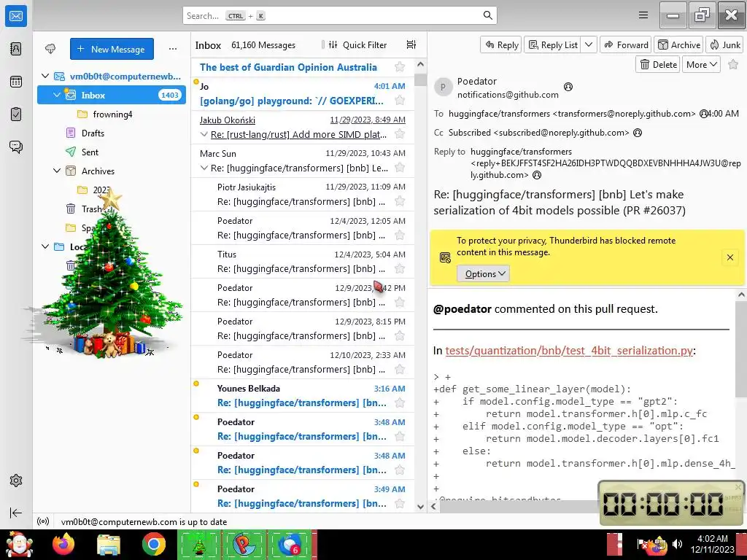The image size is (747, 560).
Task: Launch Firefox from the taskbar
Action: 63,544
